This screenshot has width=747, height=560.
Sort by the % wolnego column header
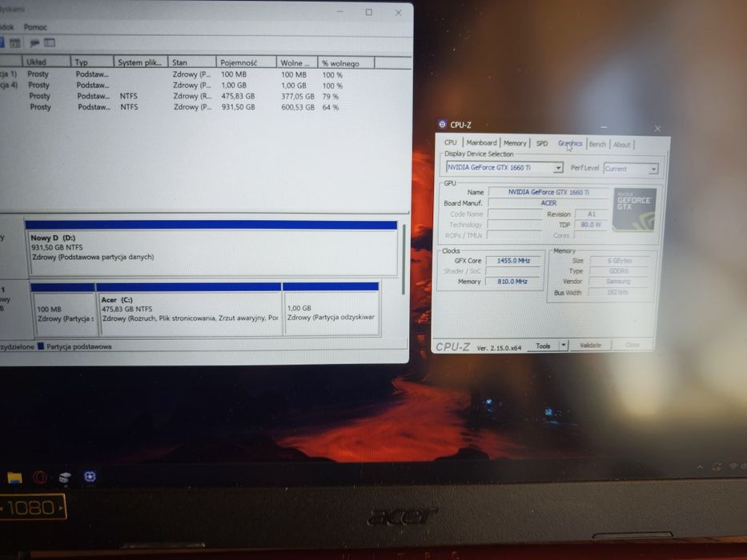pyautogui.click(x=347, y=63)
